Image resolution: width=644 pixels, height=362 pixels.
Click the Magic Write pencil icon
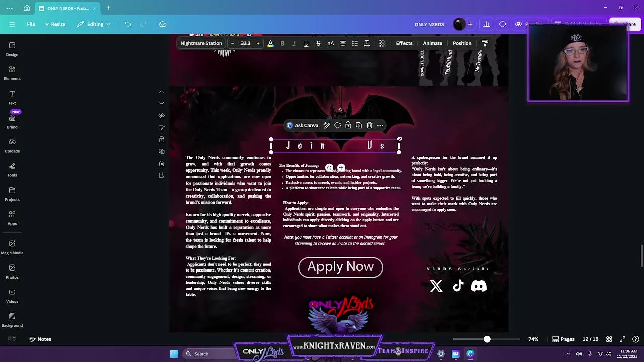pos(327,125)
